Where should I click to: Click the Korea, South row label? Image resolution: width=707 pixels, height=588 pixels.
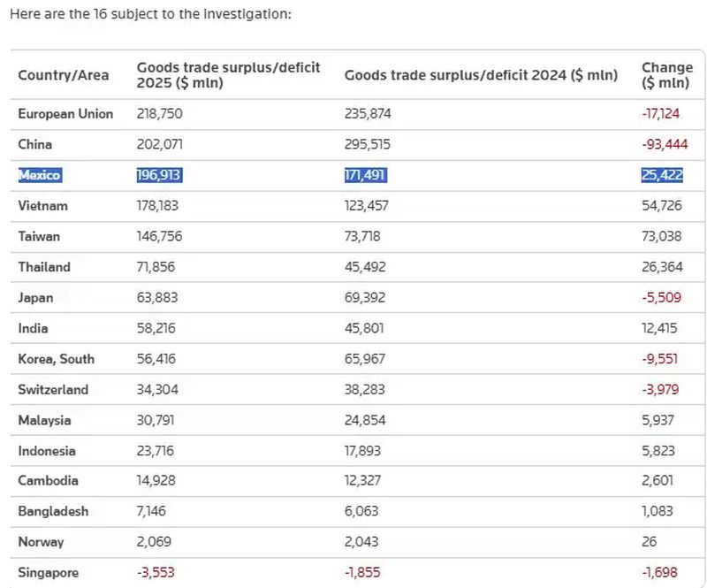pyautogui.click(x=57, y=359)
